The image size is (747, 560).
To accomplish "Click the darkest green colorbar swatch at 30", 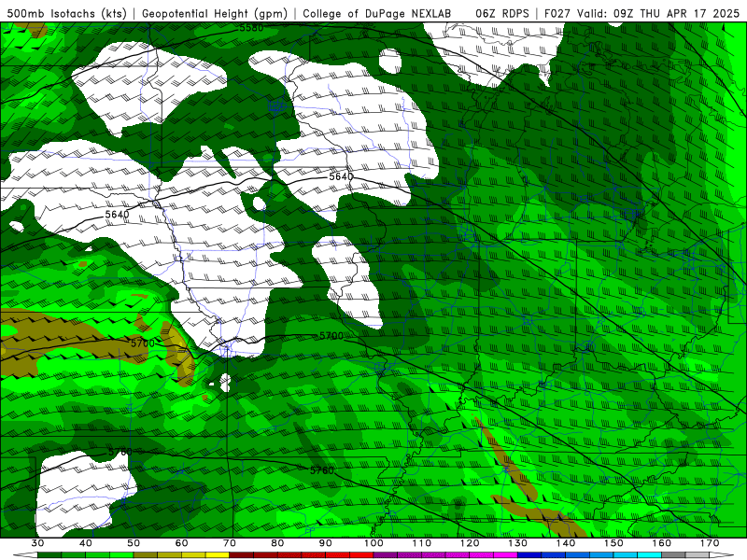I will [x=49, y=555].
